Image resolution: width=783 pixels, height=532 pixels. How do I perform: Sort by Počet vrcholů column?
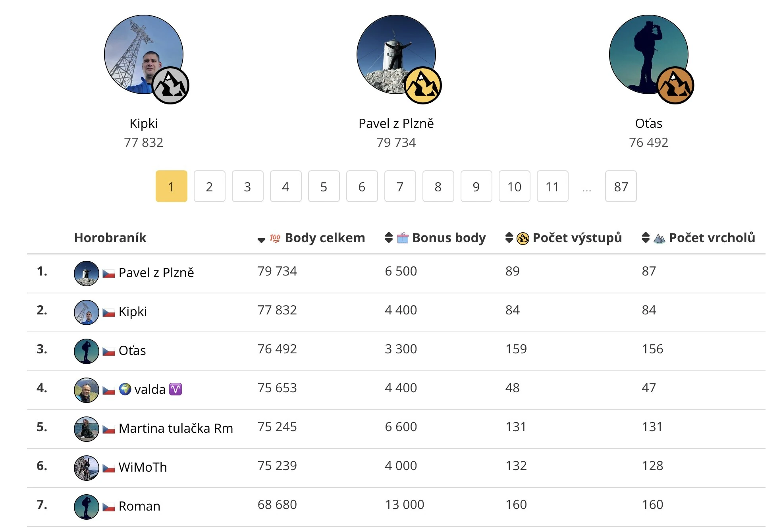point(646,237)
